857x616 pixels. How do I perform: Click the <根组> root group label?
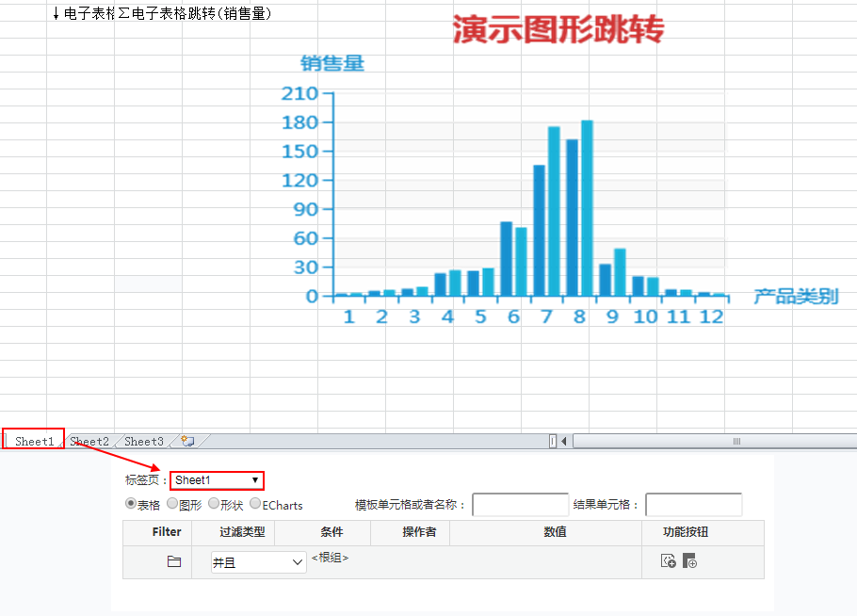point(330,558)
